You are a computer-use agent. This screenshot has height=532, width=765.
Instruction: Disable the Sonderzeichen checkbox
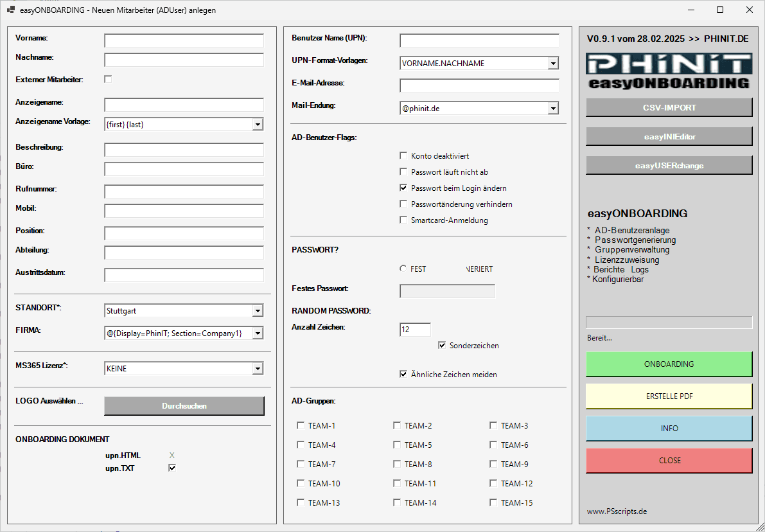(x=441, y=345)
